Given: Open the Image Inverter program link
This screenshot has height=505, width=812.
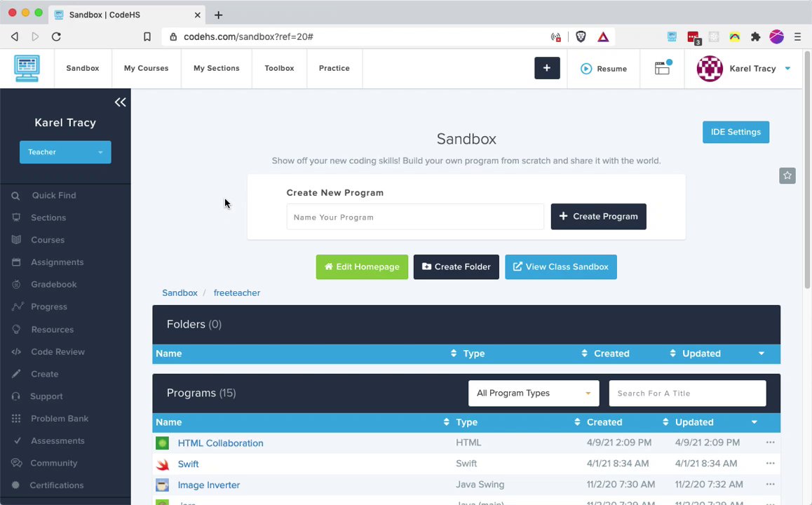Looking at the screenshot, I should (x=209, y=485).
